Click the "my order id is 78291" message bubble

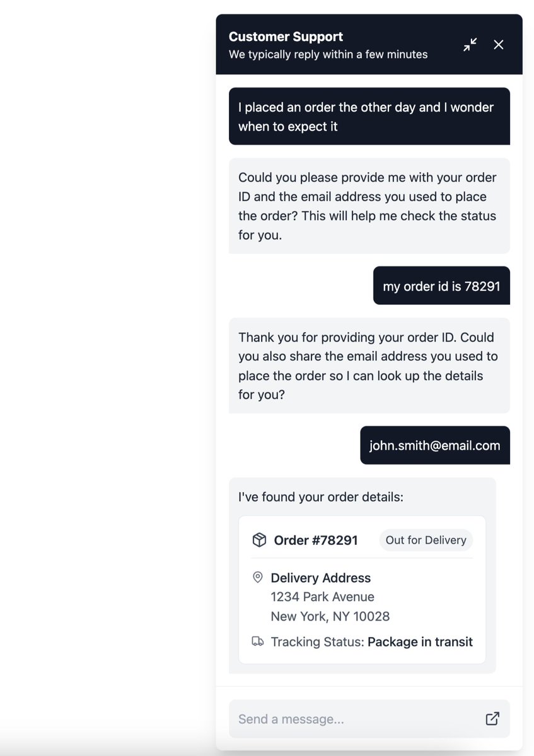[441, 286]
